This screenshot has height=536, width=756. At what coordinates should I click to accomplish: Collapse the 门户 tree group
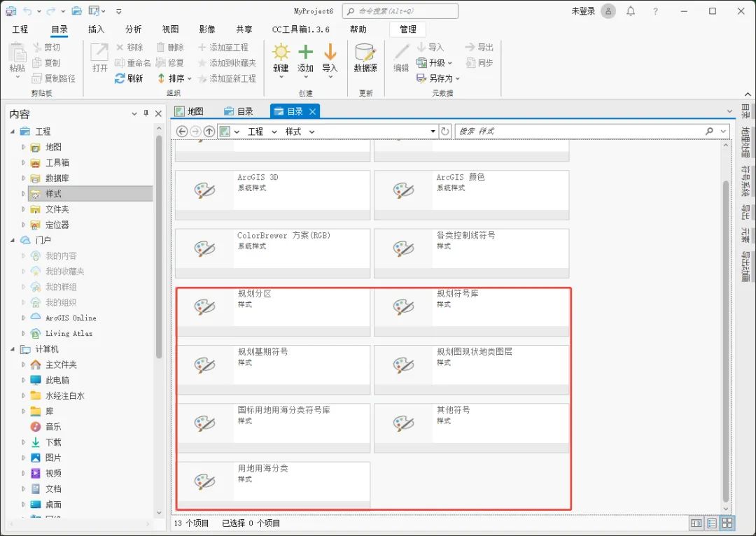13,240
